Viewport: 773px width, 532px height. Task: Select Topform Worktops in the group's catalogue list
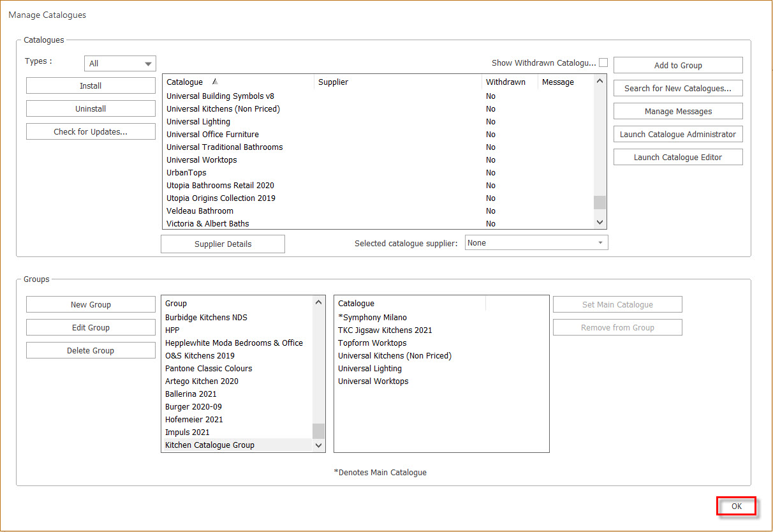click(x=372, y=343)
